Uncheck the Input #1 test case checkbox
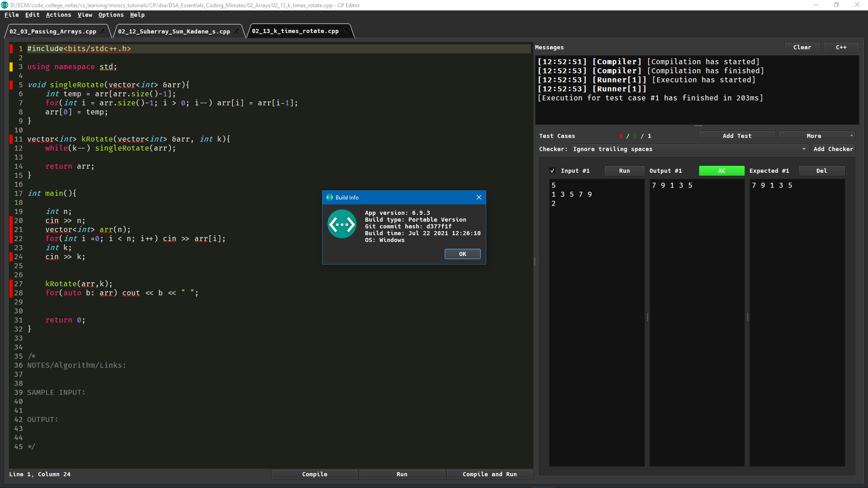The height and width of the screenshot is (488, 868). point(552,171)
